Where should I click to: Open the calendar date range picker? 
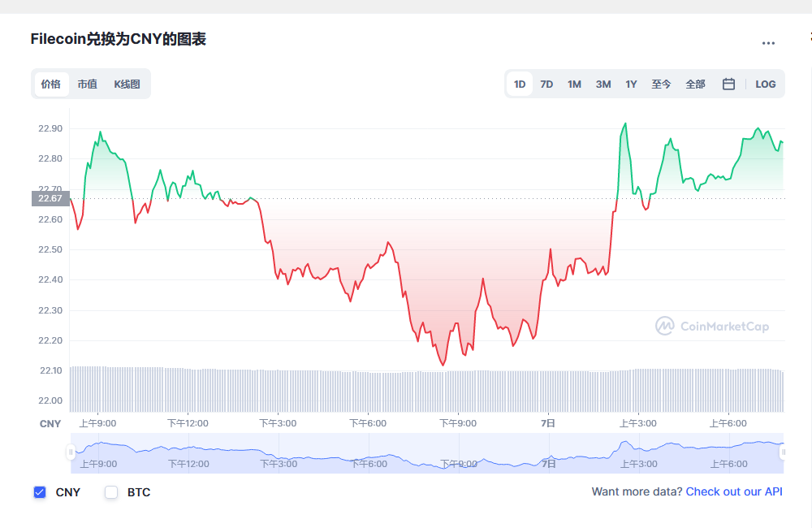tap(728, 84)
